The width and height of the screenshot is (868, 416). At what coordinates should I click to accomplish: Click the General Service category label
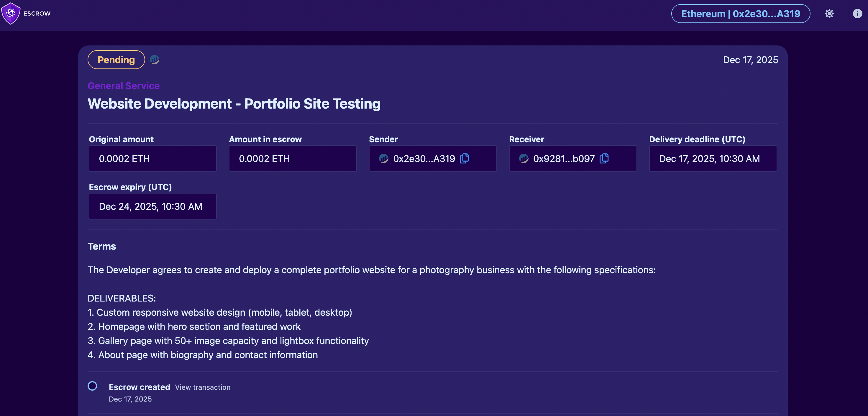pos(123,86)
